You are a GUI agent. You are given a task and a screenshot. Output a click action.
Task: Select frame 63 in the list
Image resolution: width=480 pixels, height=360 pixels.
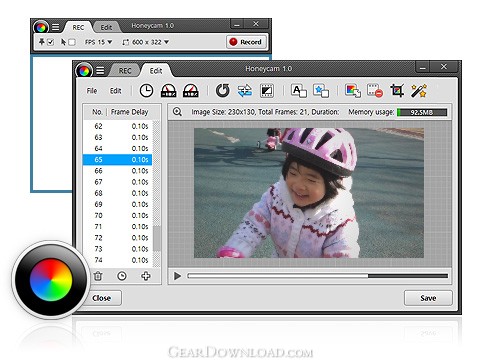118,137
